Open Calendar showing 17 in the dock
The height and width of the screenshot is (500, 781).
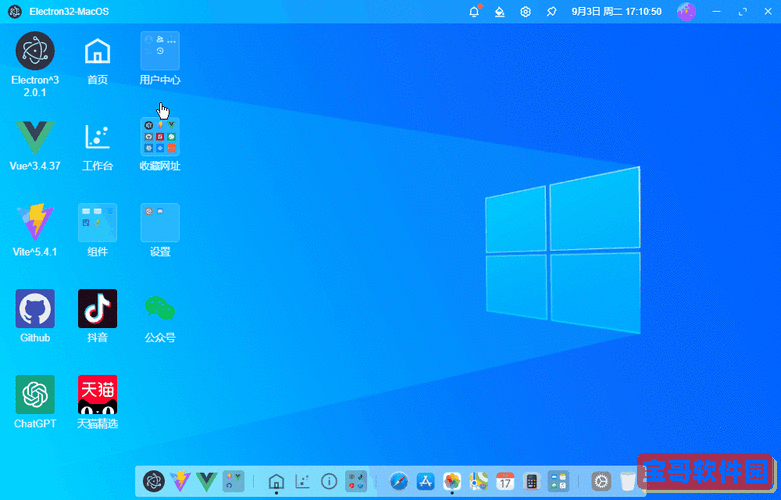(x=505, y=482)
